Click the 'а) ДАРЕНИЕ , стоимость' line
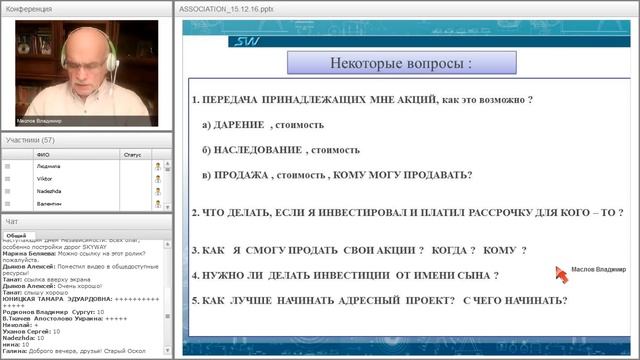 (263, 125)
